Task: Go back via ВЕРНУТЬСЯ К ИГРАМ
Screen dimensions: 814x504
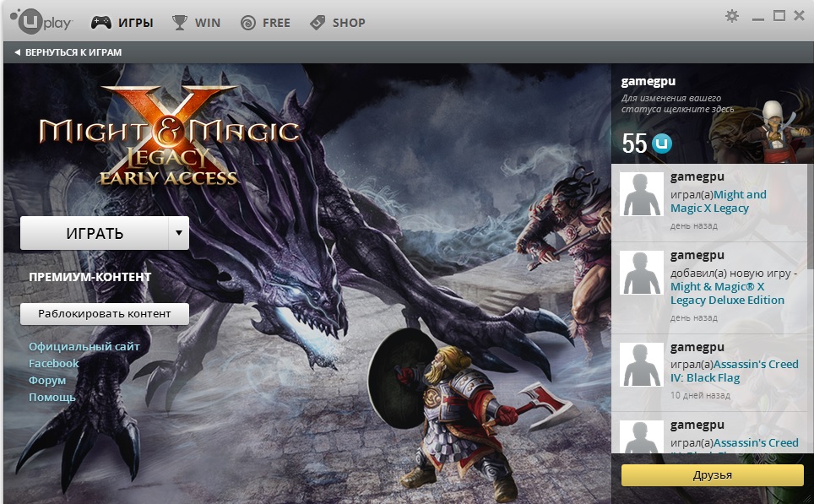Action: pos(68,52)
